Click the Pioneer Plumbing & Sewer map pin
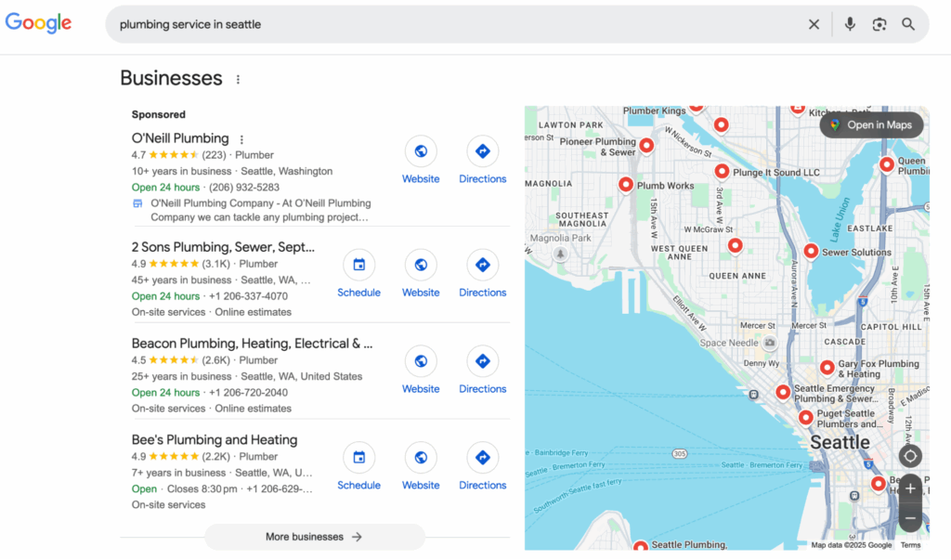 point(646,146)
